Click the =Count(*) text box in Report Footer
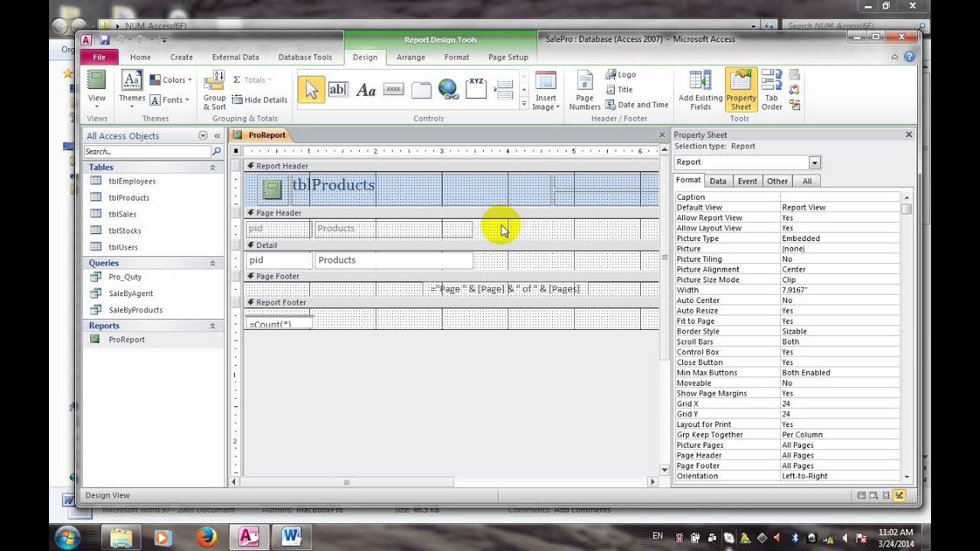Image resolution: width=980 pixels, height=551 pixels. (x=279, y=324)
